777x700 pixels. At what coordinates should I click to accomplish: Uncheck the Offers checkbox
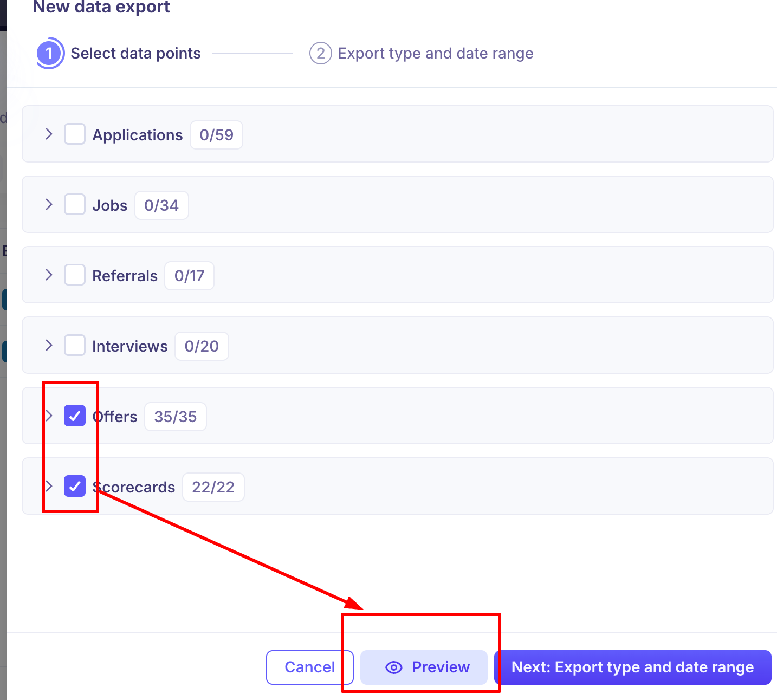coord(75,416)
